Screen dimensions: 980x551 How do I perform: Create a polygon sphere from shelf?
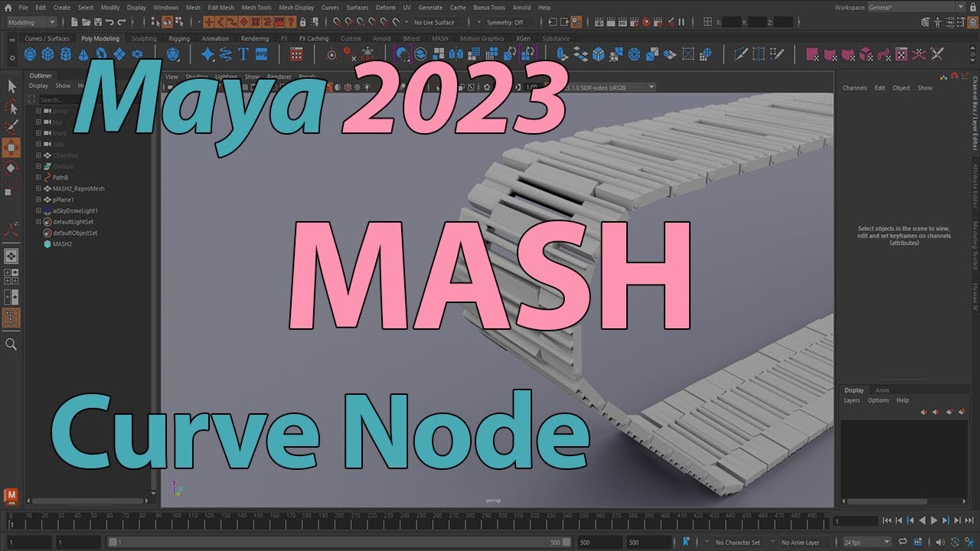pyautogui.click(x=30, y=54)
